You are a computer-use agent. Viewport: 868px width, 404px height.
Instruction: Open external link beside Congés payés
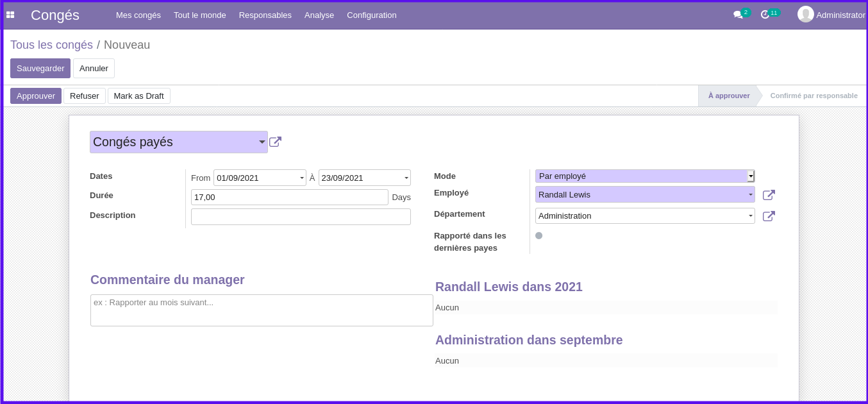pyautogui.click(x=275, y=142)
